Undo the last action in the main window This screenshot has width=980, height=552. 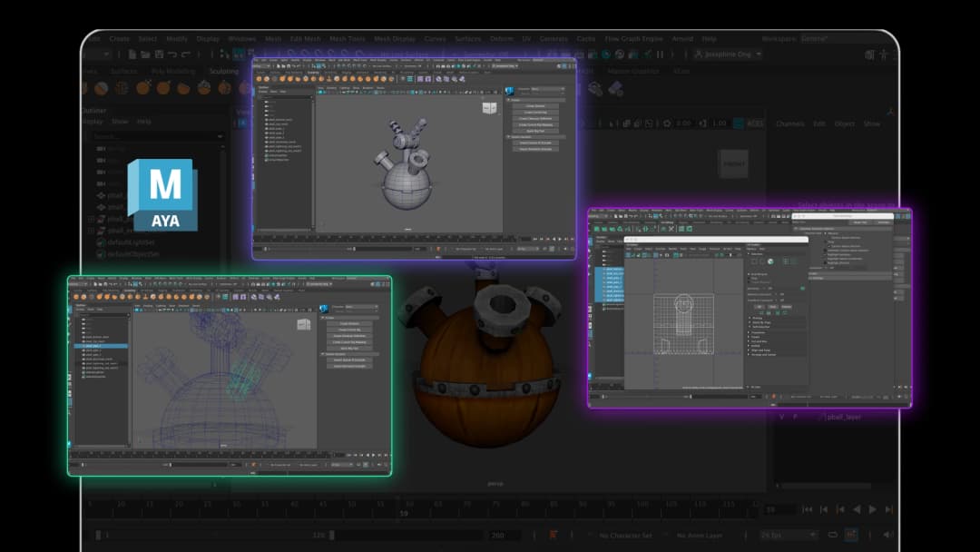172,55
